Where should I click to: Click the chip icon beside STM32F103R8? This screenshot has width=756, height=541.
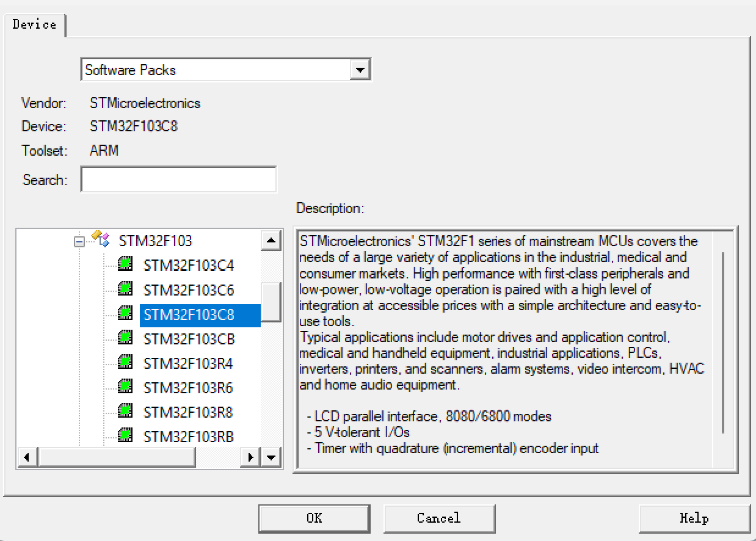[125, 411]
